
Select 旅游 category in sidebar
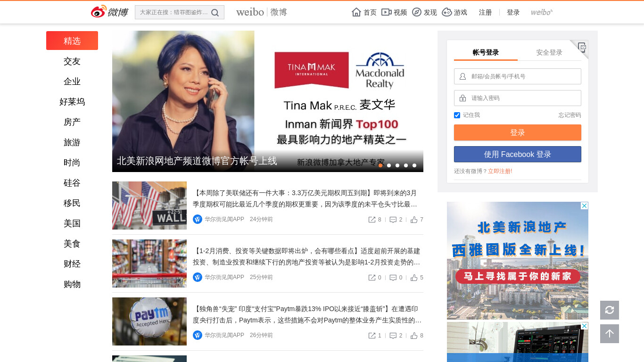click(x=72, y=142)
